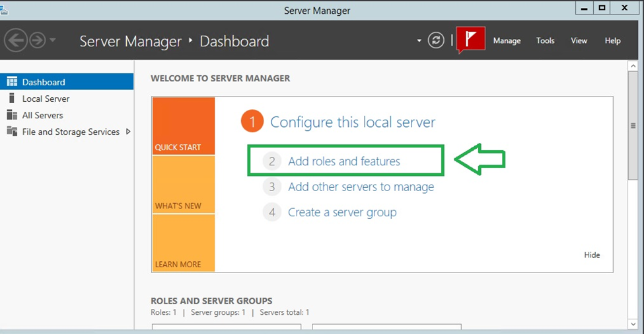Open the notifications flag

pos(471,40)
